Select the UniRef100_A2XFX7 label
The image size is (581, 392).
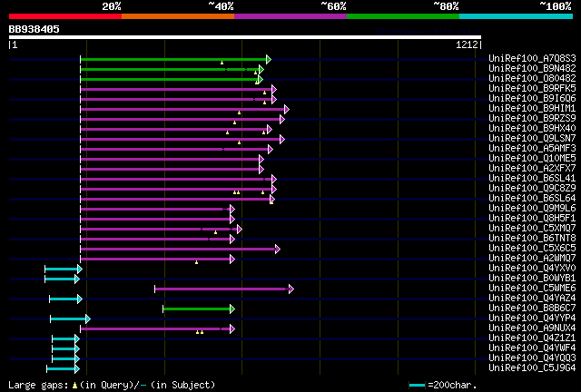pyautogui.click(x=532, y=168)
